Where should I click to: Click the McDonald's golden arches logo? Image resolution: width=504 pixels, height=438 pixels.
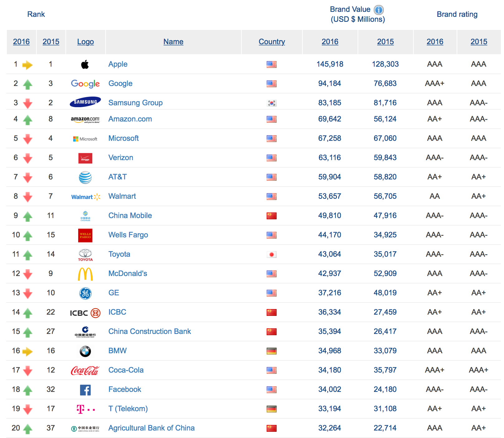(x=85, y=274)
